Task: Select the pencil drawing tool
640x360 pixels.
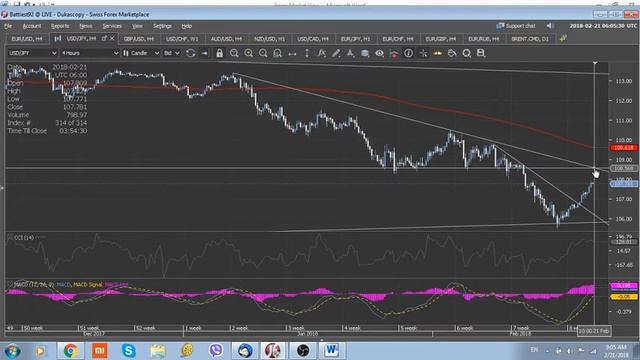Action: click(x=336, y=53)
